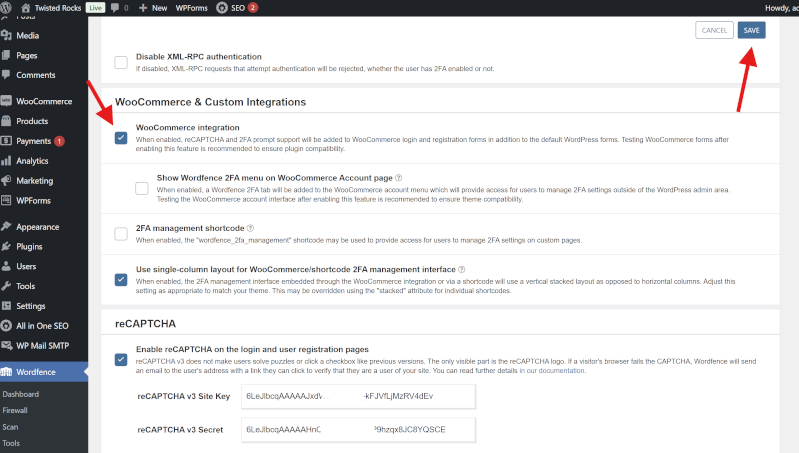The height and width of the screenshot is (453, 799).
Task: Click the SEO gear icon in admin bar
Action: tap(222, 8)
